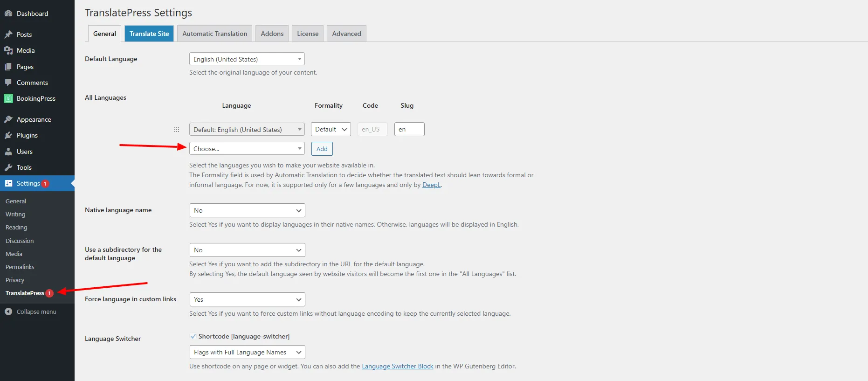Screen dimensions: 868x381
Task: Open the Translate Site tab
Action: coord(149,34)
